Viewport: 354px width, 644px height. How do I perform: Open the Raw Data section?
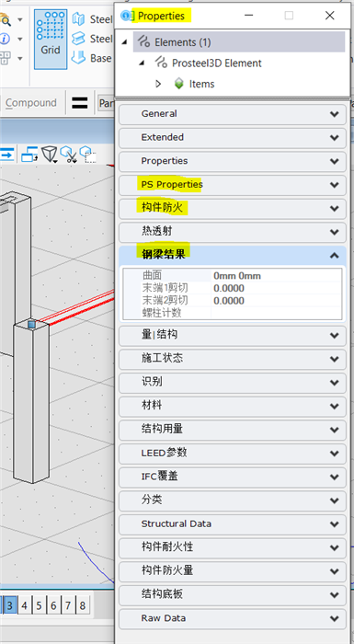tap(233, 618)
